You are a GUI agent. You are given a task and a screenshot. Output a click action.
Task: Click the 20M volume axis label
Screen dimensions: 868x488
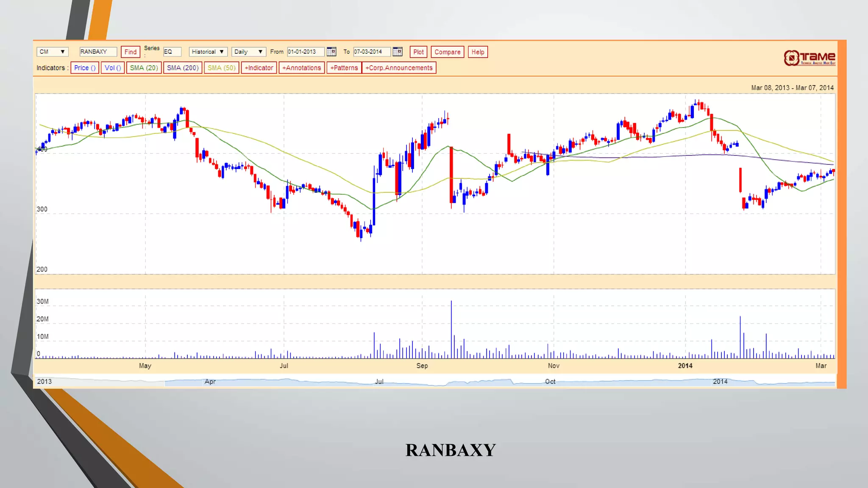pyautogui.click(x=42, y=319)
